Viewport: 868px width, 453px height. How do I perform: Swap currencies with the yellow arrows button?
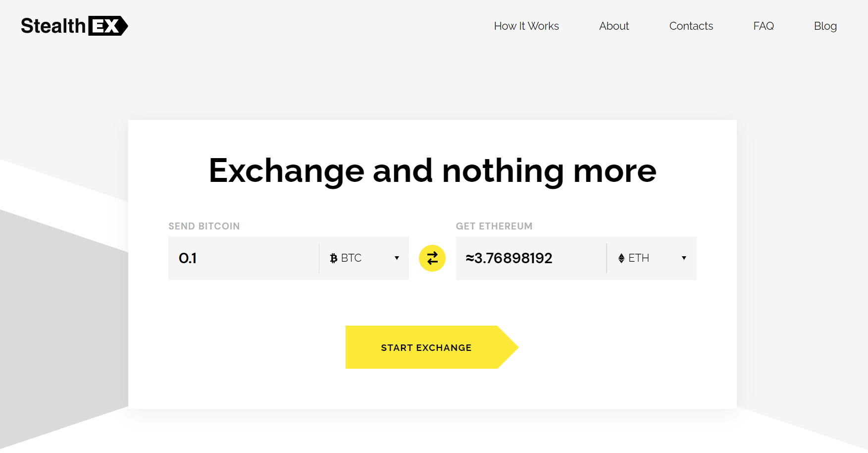click(x=432, y=258)
